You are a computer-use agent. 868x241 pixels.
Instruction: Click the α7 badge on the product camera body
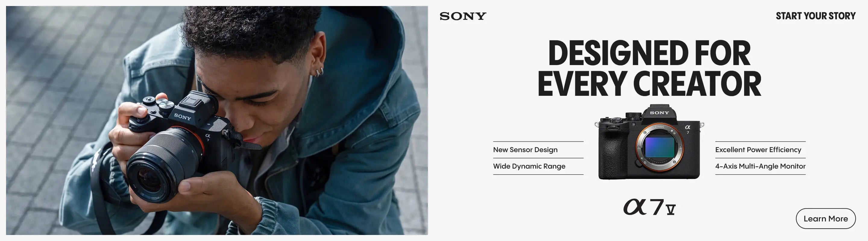tap(688, 129)
